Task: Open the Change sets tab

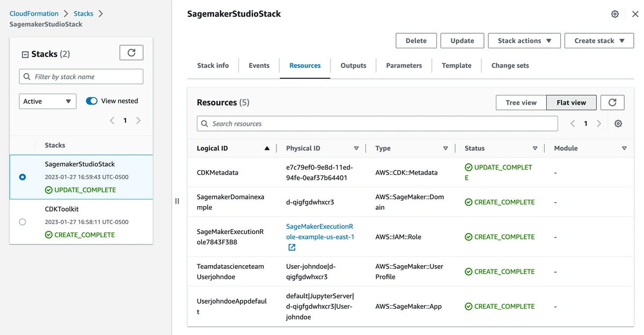Action: point(510,65)
